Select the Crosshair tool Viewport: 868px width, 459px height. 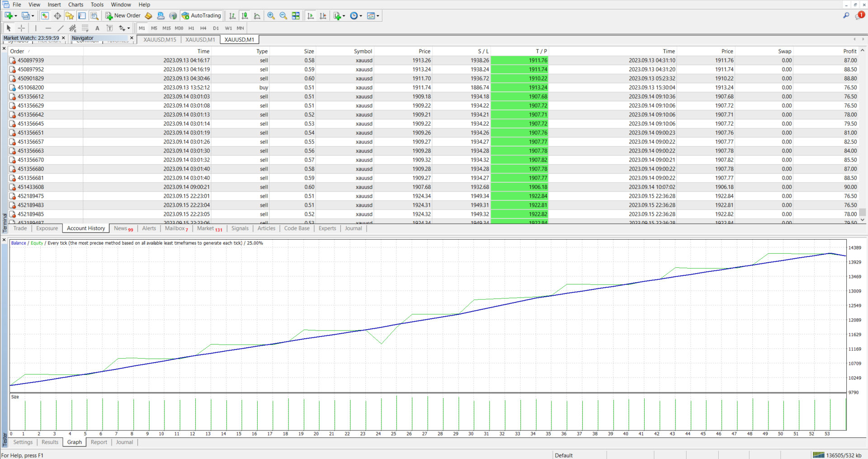coord(21,28)
